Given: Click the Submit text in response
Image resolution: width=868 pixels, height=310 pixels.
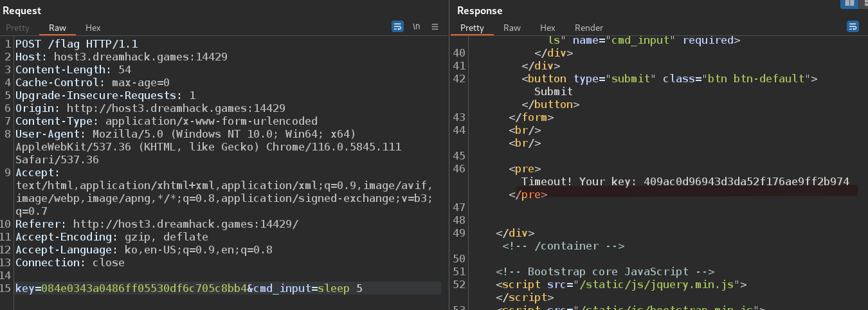Looking at the screenshot, I should [554, 91].
